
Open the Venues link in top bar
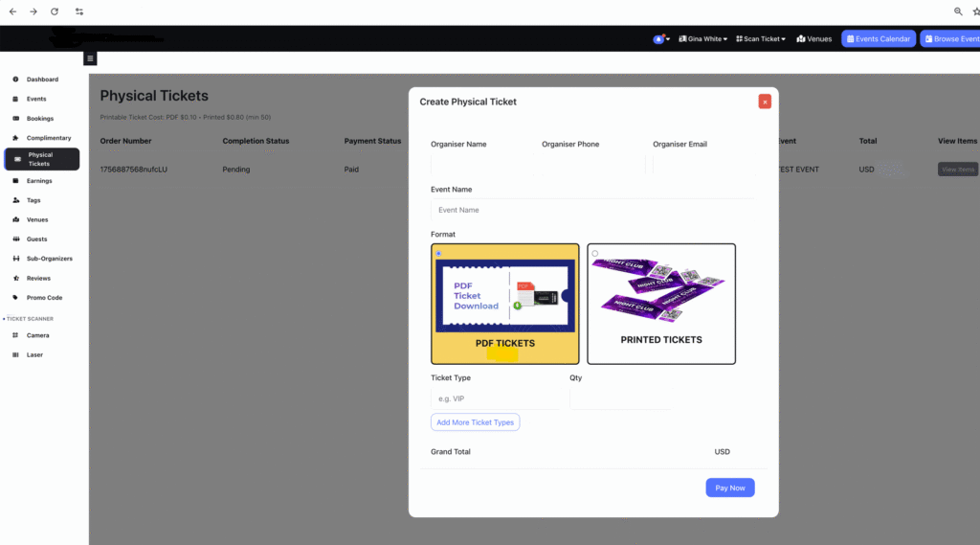coord(813,39)
